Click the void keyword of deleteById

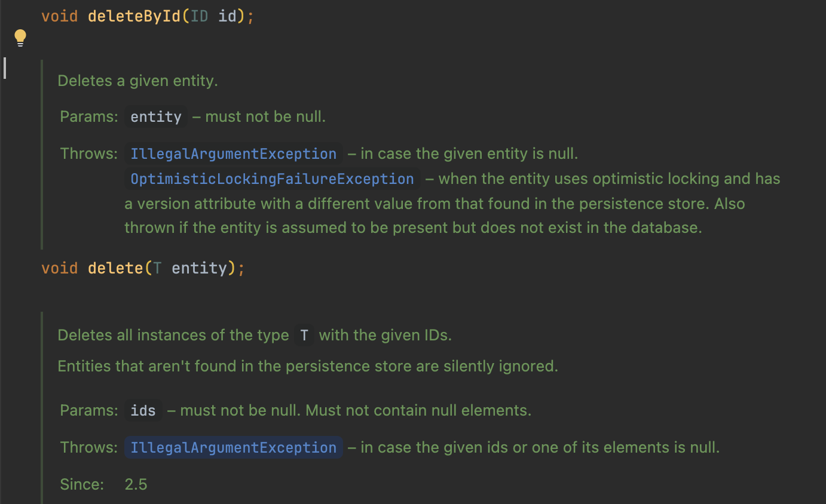point(59,16)
